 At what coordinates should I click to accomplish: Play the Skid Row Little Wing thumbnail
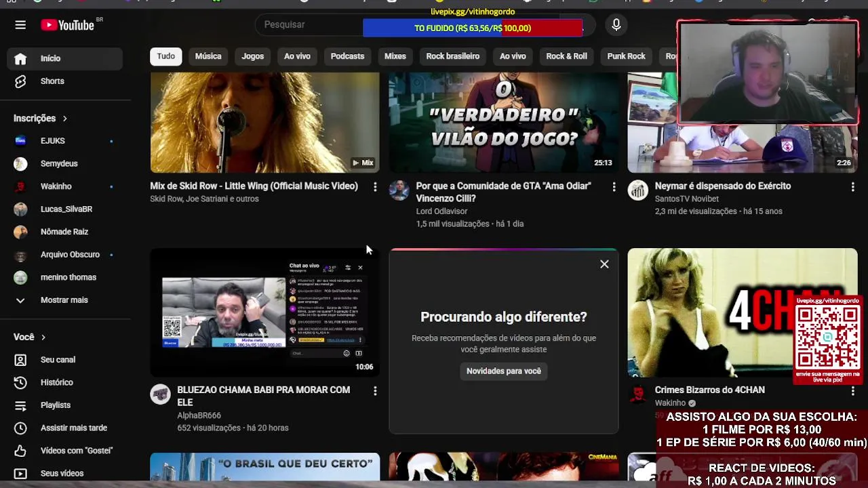(x=264, y=122)
